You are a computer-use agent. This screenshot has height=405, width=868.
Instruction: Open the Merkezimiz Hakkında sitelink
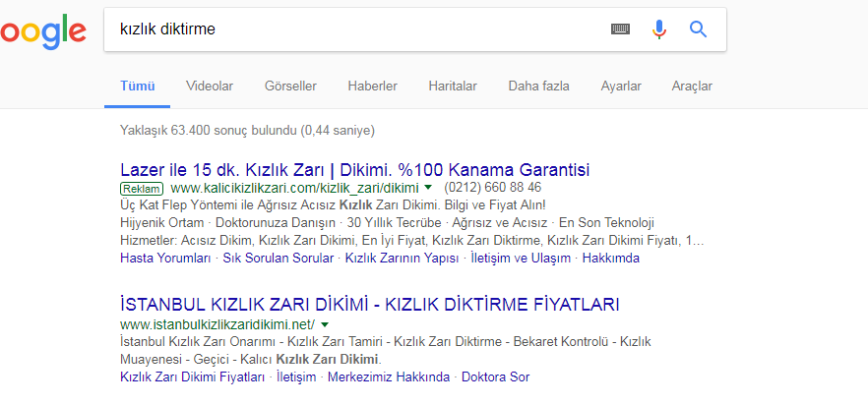tap(389, 377)
